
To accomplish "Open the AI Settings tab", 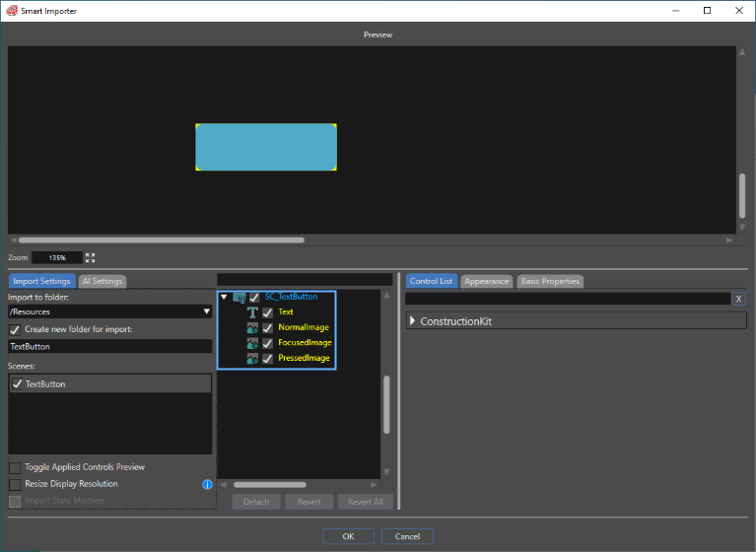I will [103, 281].
